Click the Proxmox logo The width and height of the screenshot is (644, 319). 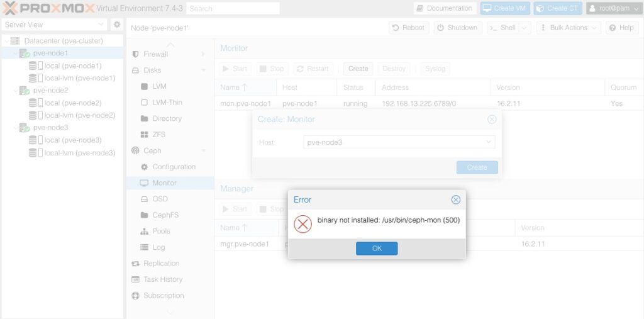pos(49,8)
